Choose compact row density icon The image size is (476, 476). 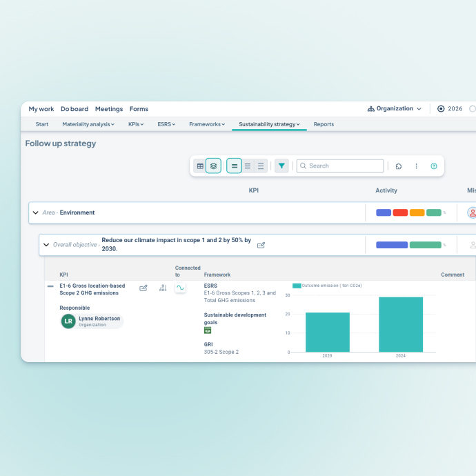(x=235, y=166)
